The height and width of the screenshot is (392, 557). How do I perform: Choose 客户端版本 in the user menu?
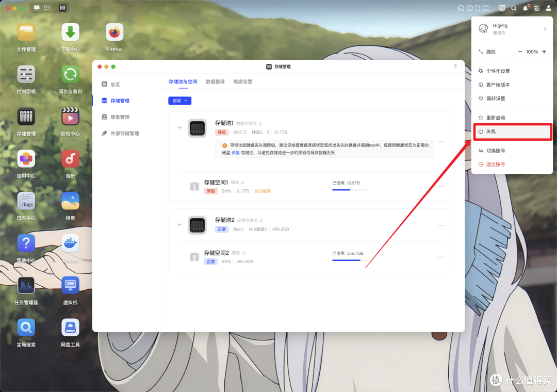tap(512, 85)
